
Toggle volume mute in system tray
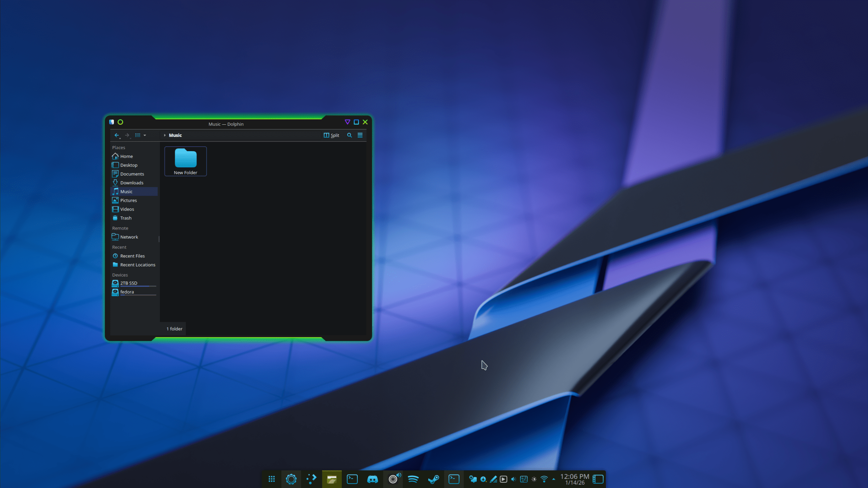click(513, 479)
